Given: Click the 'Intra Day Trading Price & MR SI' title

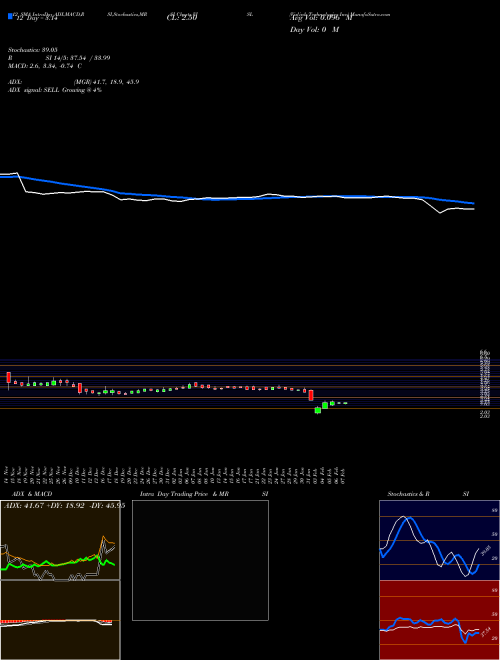Looking at the screenshot, I should tap(204, 494).
